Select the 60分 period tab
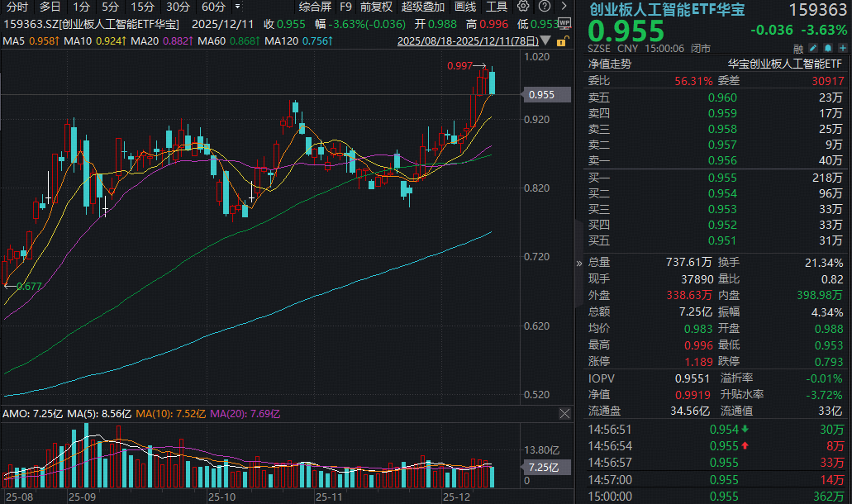This screenshot has width=852, height=504. (x=213, y=6)
